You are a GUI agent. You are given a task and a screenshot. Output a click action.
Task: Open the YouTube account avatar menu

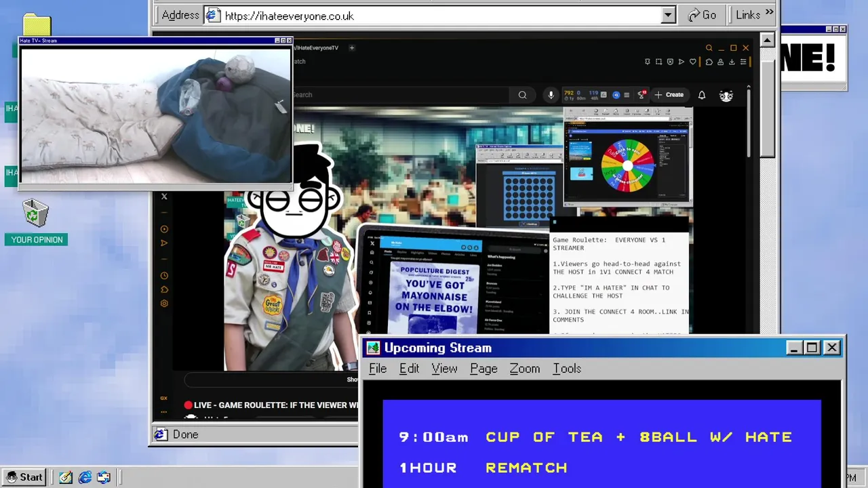(x=726, y=96)
